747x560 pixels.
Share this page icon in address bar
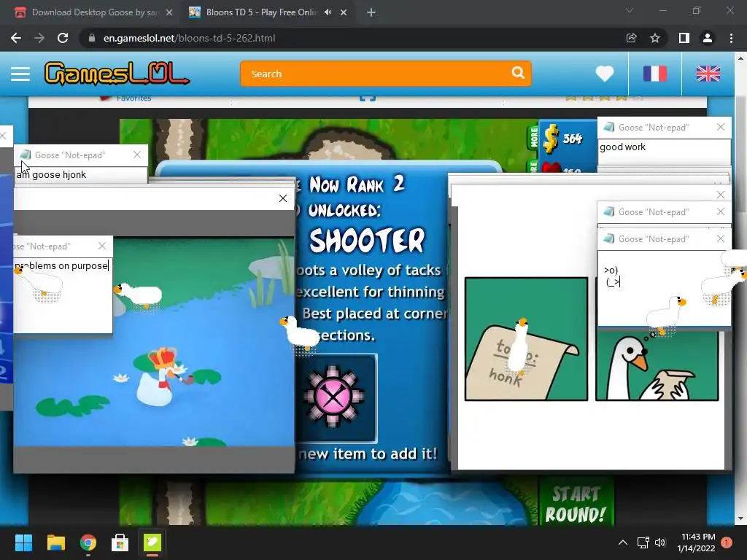(632, 38)
